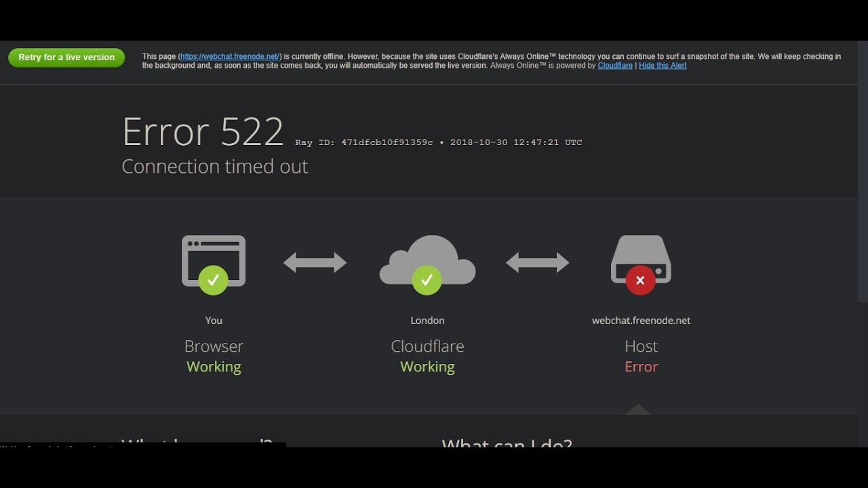Click the Connection timed out text

point(215,167)
